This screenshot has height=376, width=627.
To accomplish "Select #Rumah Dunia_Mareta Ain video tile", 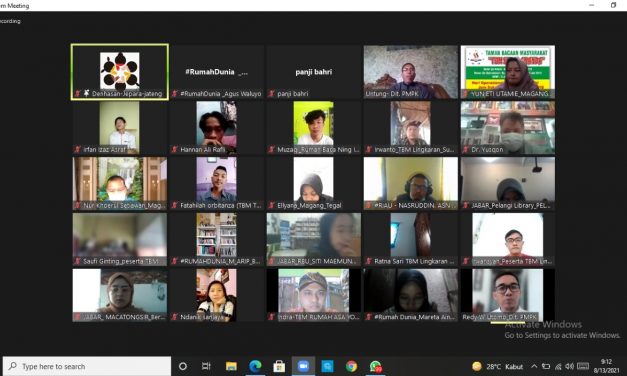I will (x=411, y=295).
